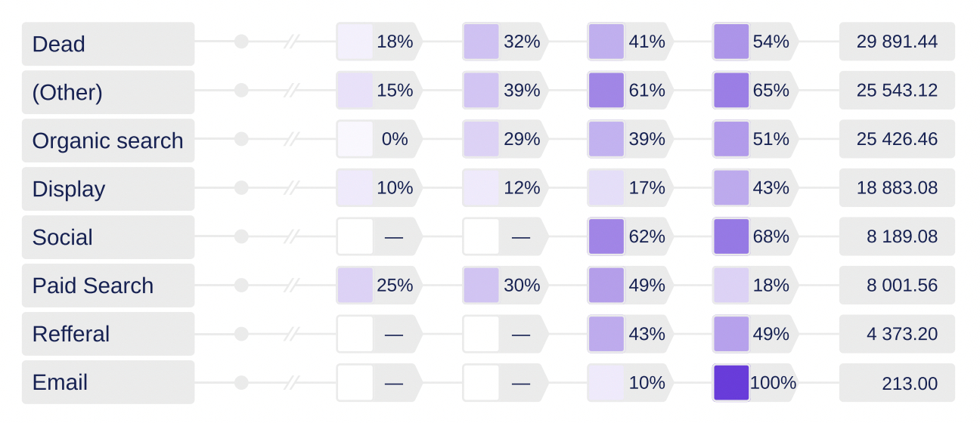Click the Display 43% swatch
The width and height of the screenshot is (980, 423).
coord(730,189)
